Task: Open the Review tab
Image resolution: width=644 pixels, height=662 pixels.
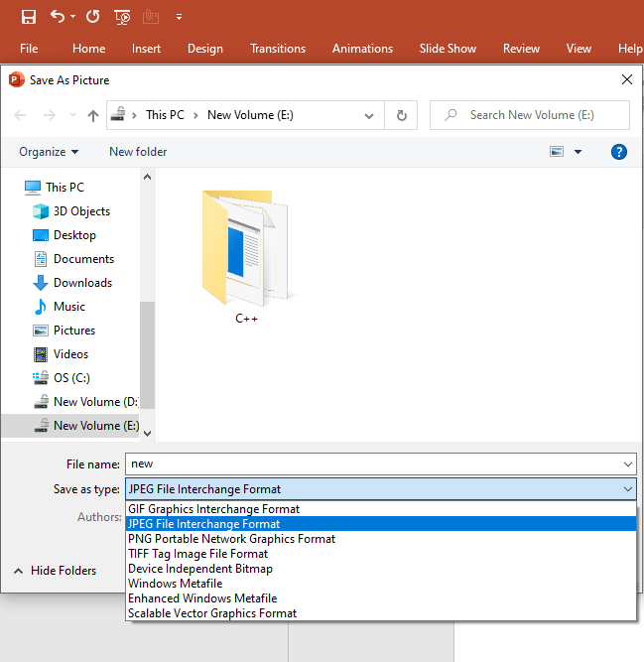Action: click(x=521, y=49)
